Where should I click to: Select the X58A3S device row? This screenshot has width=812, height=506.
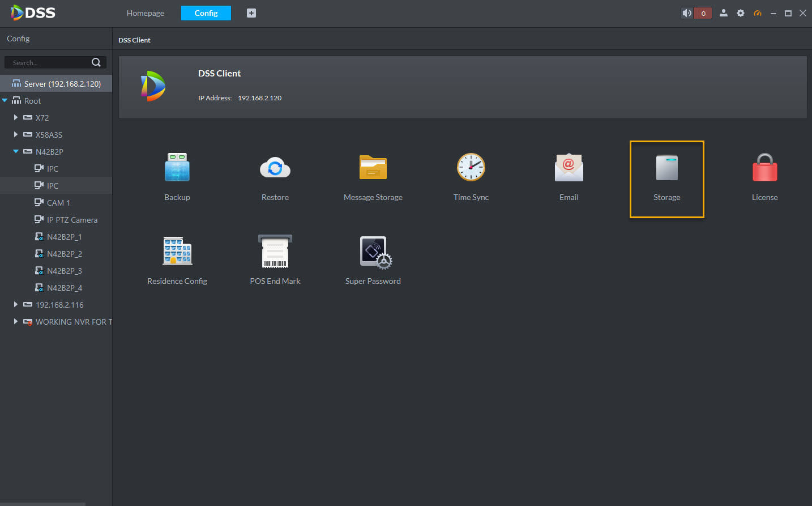coord(56,135)
